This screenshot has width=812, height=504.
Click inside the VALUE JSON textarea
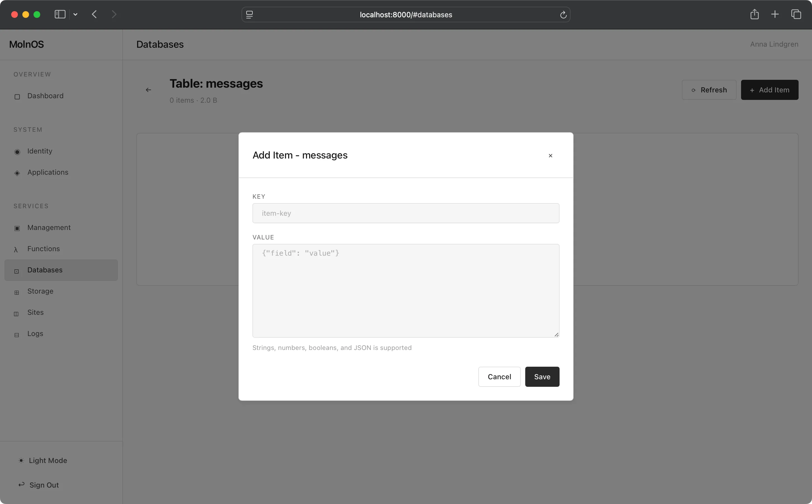(x=405, y=290)
